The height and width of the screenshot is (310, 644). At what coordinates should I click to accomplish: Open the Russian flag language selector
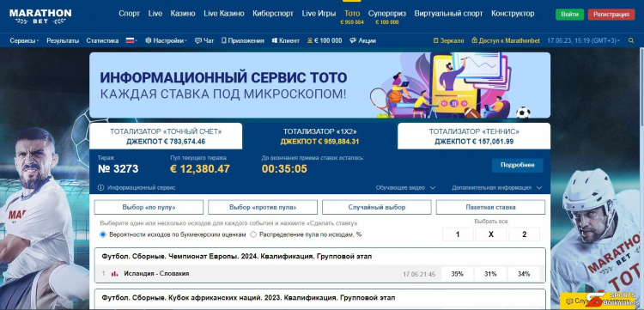pyautogui.click(x=131, y=40)
